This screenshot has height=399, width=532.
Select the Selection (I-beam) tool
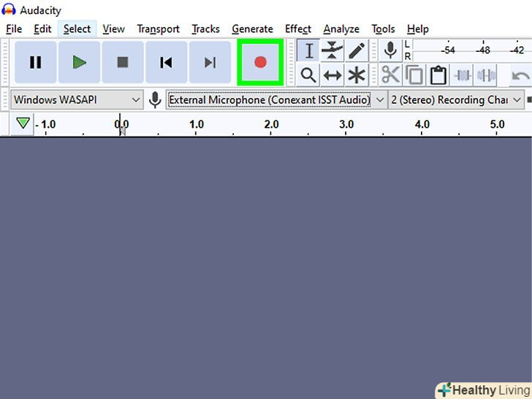pos(308,51)
